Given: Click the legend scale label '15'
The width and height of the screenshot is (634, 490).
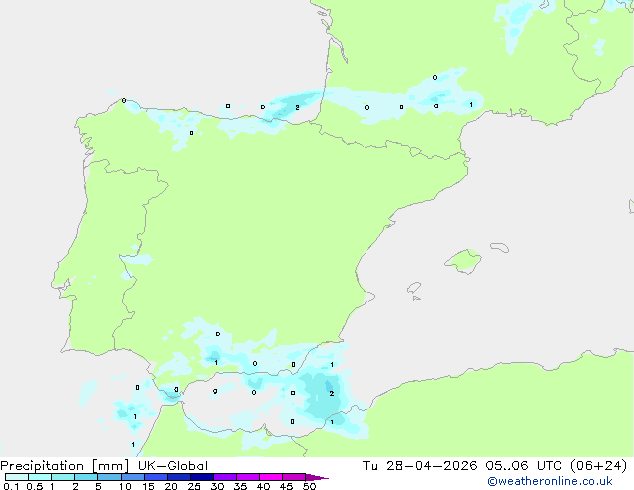Looking at the screenshot, I should [148, 486].
